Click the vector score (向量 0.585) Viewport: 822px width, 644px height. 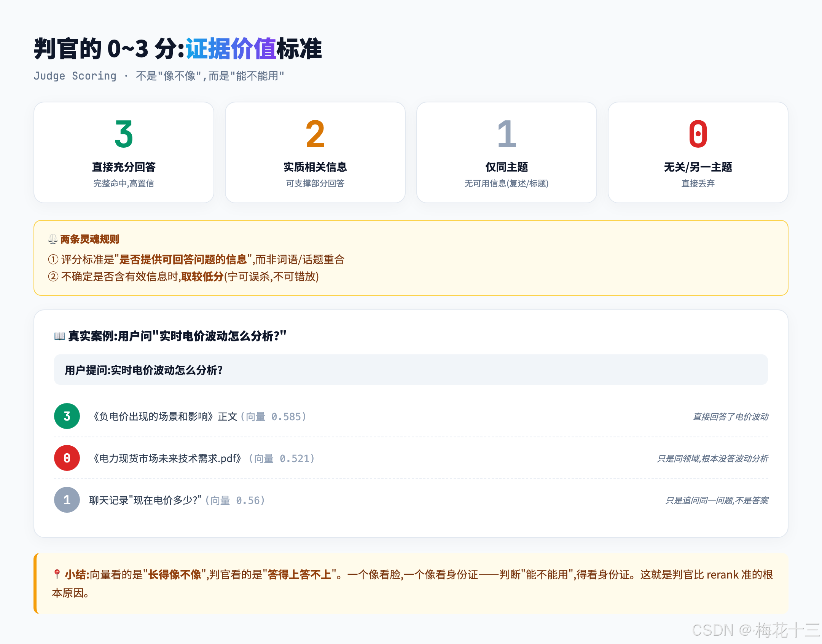click(274, 417)
